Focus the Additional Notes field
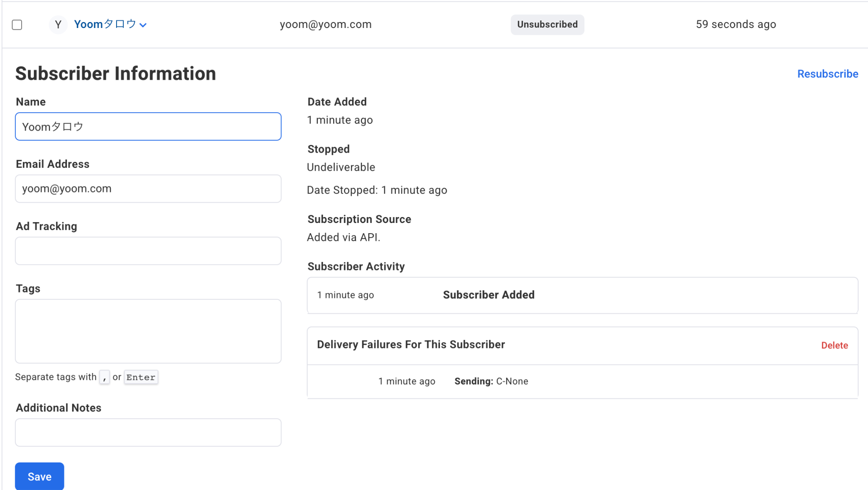Image resolution: width=868 pixels, height=490 pixels. (x=148, y=432)
